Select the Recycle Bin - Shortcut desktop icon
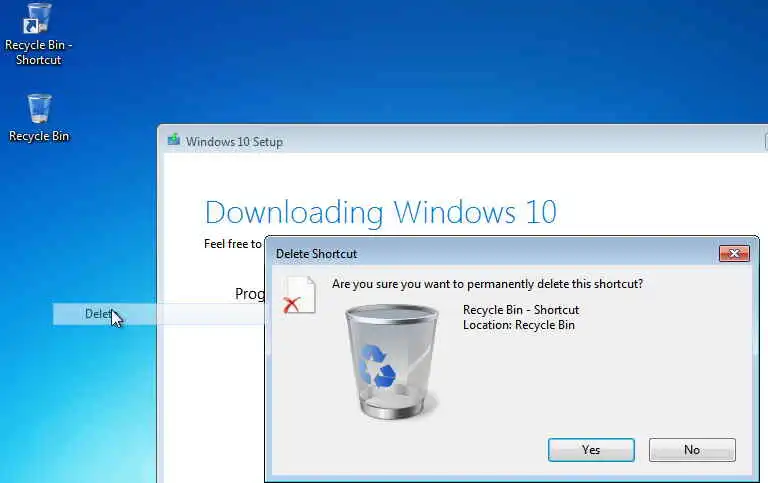 38,34
